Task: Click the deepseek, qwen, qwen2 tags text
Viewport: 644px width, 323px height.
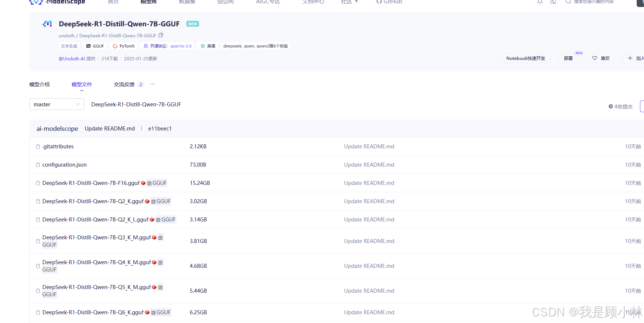Action: [x=256, y=46]
